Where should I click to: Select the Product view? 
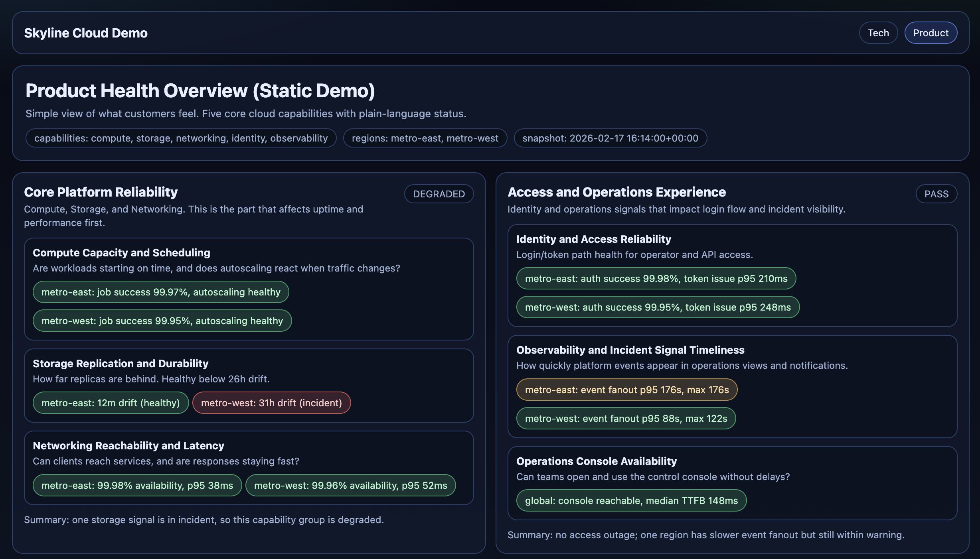[x=931, y=33]
